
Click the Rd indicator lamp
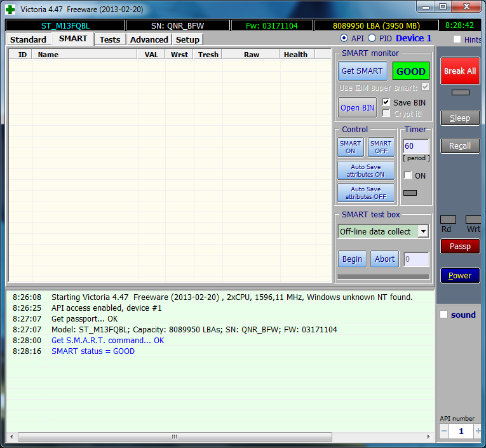click(448, 219)
